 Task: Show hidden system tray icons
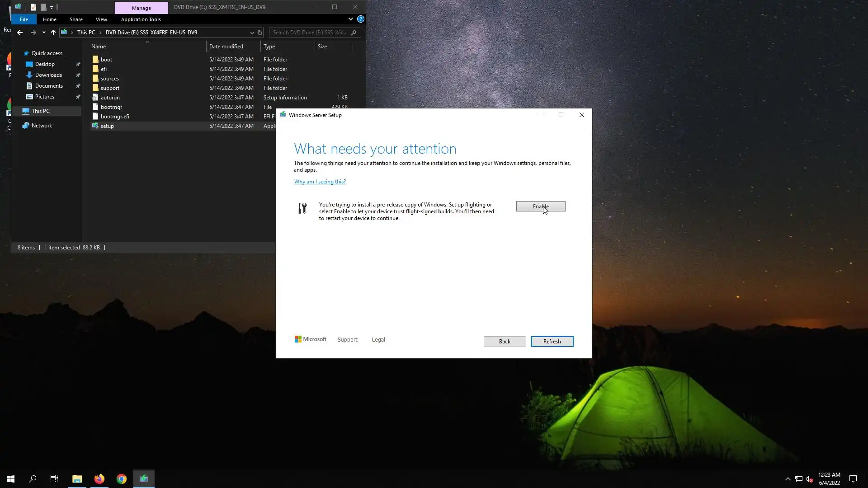click(x=788, y=479)
